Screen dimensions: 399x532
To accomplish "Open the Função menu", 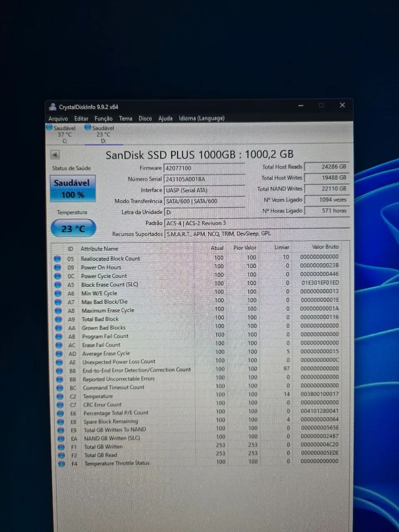I will 103,118.
